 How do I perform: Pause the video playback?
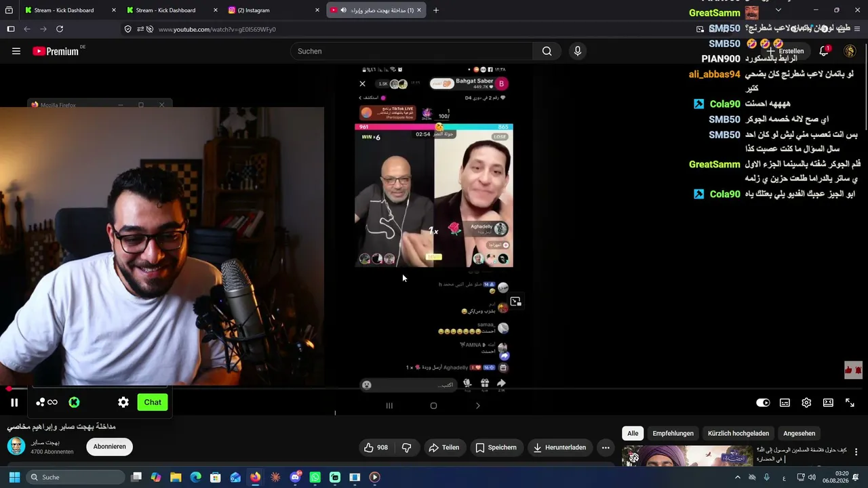(x=14, y=403)
